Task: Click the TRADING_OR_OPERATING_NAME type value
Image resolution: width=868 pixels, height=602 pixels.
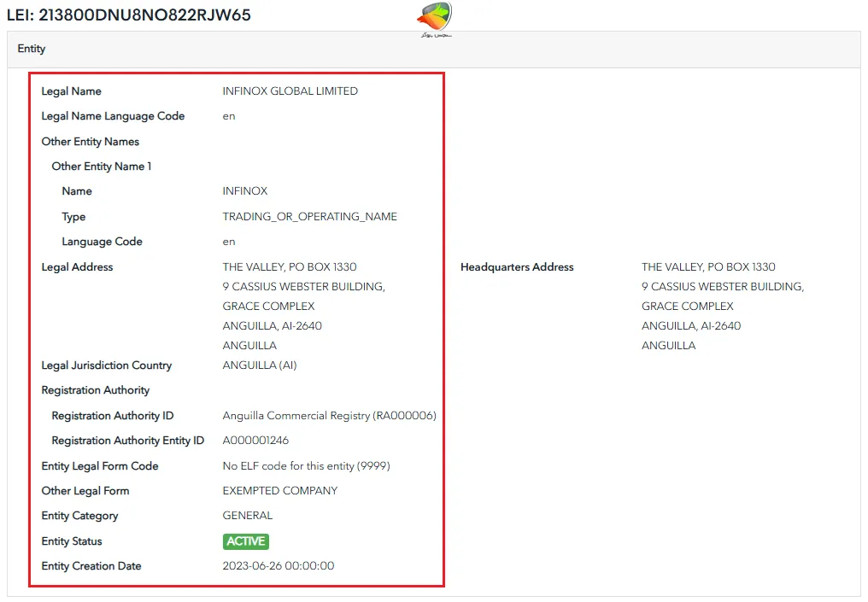Action: point(309,217)
